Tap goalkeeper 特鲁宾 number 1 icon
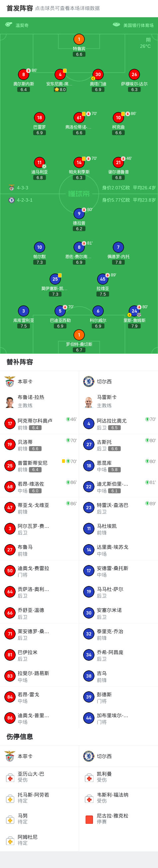The width and height of the screenshot is (158, 868). tap(79, 40)
